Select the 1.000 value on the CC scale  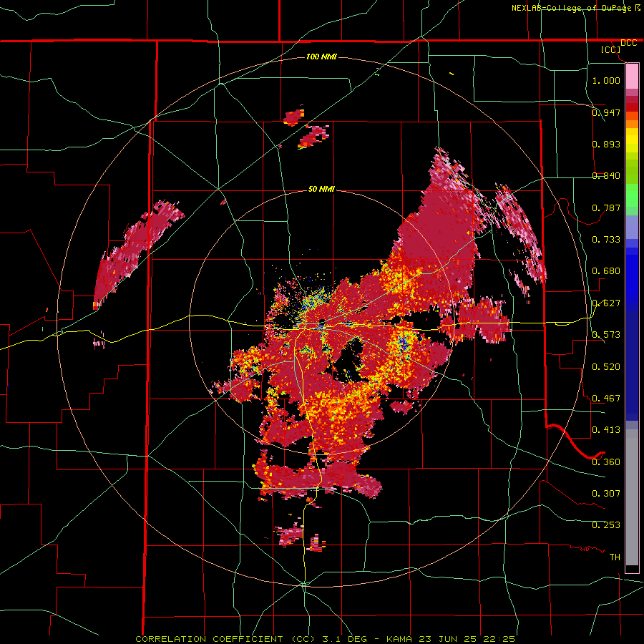pyautogui.click(x=606, y=80)
